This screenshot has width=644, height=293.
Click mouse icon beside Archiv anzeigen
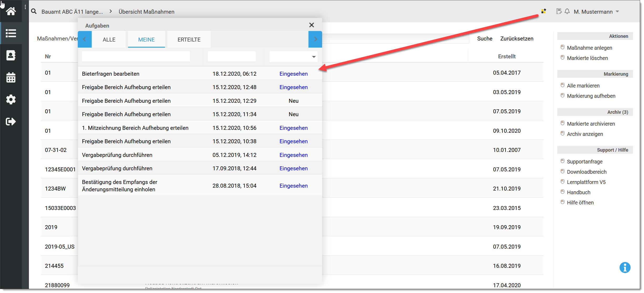tap(563, 133)
